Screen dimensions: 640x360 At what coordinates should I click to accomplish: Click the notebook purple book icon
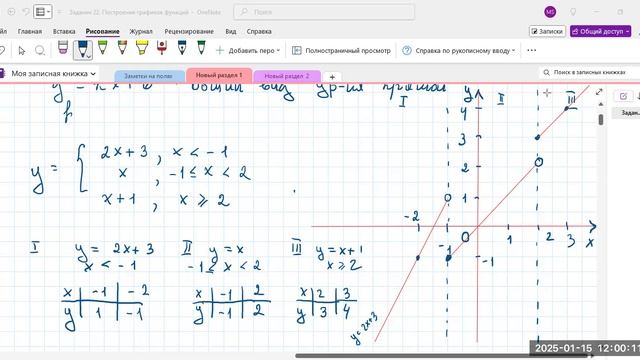pyautogui.click(x=2, y=74)
